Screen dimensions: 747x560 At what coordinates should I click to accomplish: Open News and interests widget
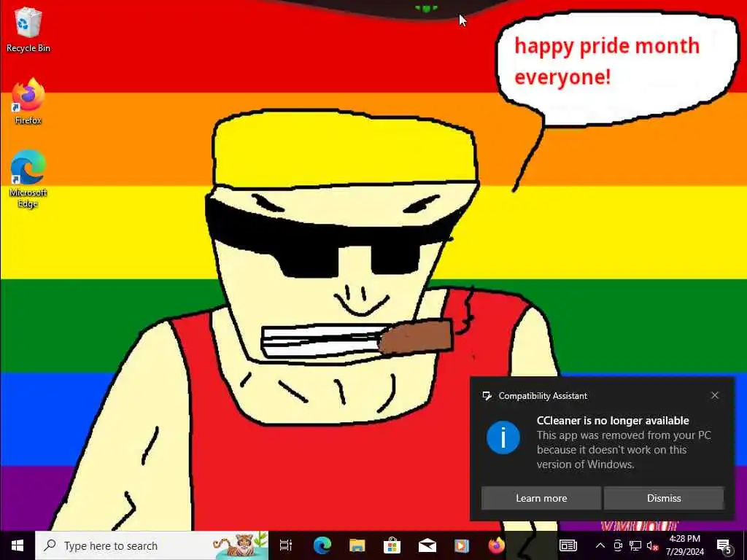click(x=568, y=545)
